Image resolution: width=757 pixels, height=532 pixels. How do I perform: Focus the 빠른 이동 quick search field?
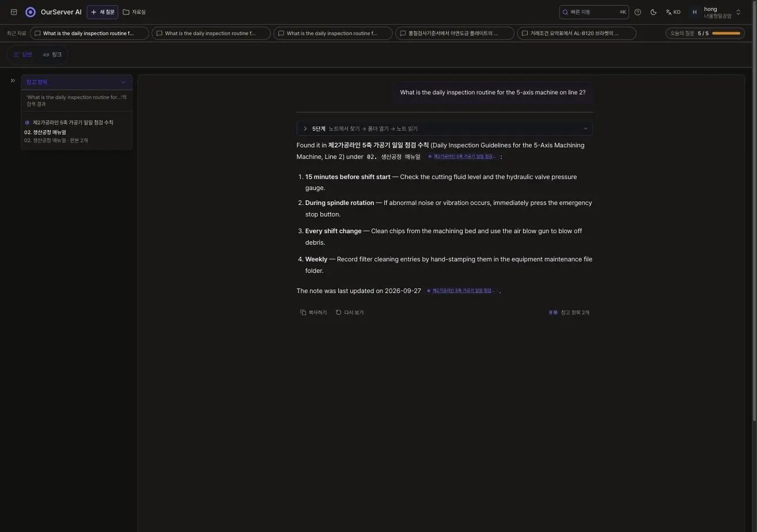[x=594, y=12]
